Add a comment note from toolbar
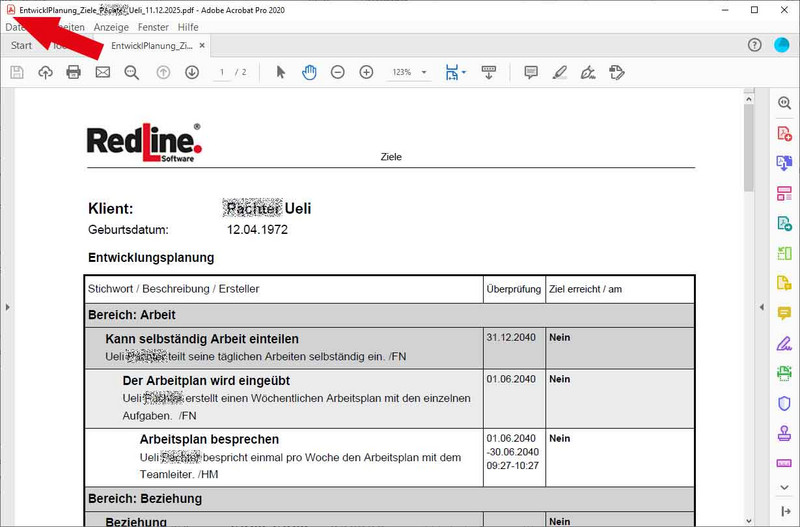 [531, 72]
